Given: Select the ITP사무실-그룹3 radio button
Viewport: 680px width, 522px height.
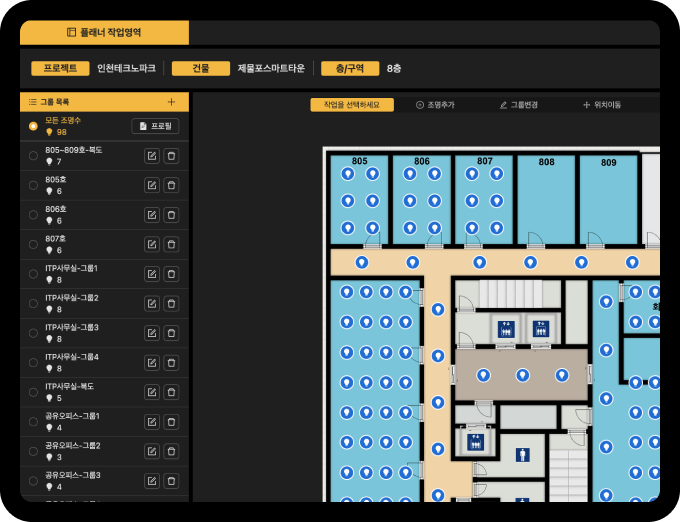Looking at the screenshot, I should point(33,333).
